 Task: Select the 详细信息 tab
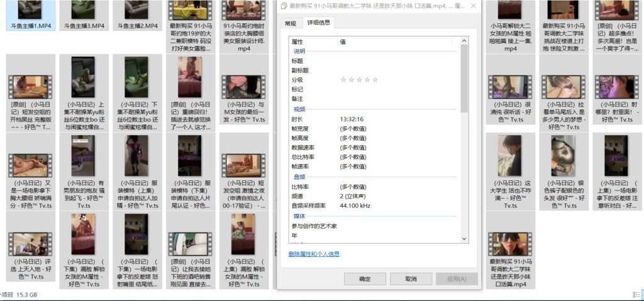tap(318, 23)
